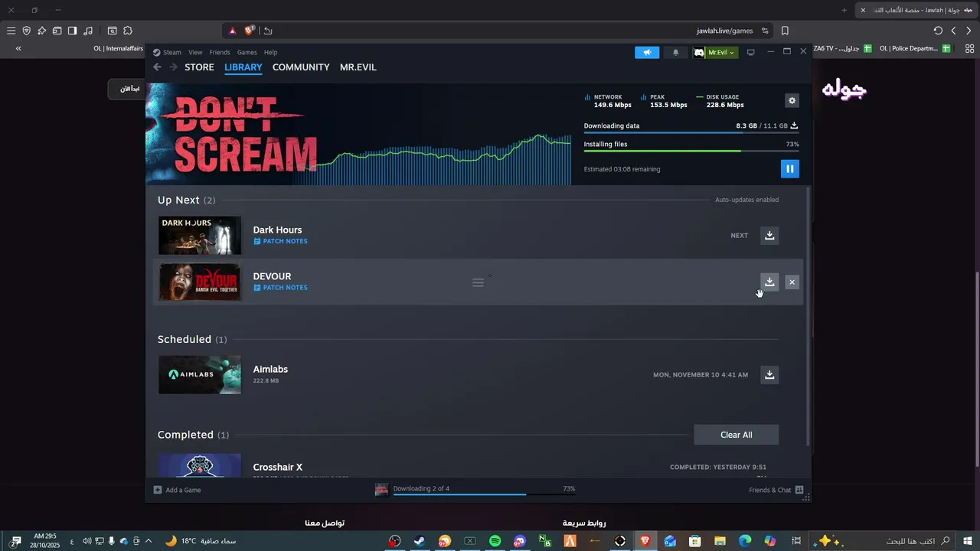Image resolution: width=980 pixels, height=551 pixels.
Task: Pause the Don't Scream download
Action: (790, 169)
